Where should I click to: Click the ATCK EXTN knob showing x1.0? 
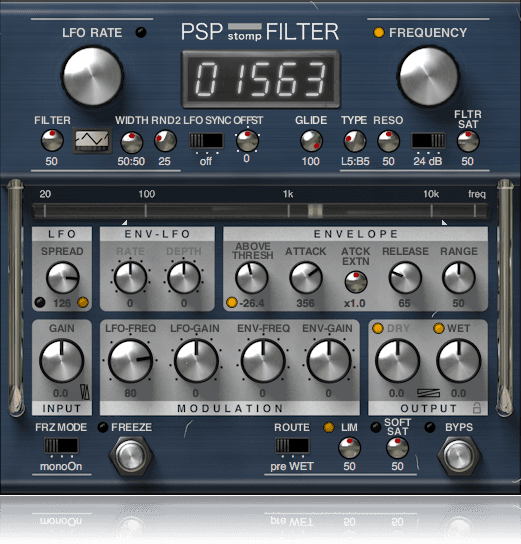(356, 282)
